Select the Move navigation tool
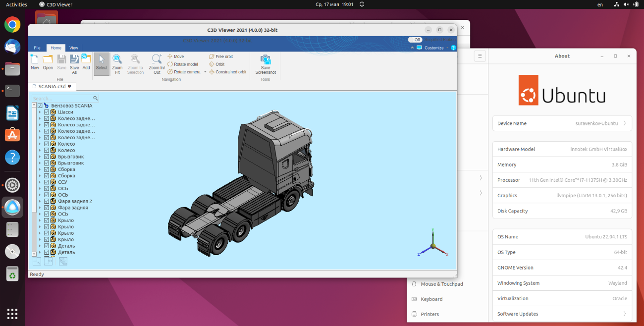 176,56
